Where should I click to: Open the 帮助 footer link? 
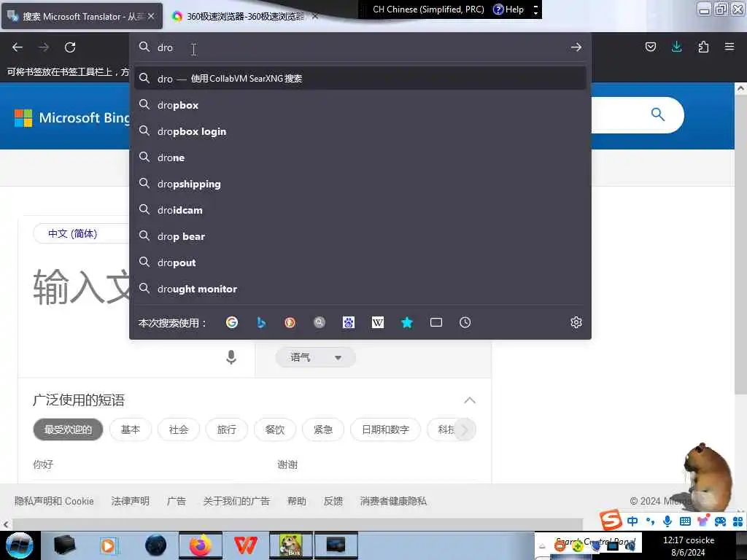[296, 501]
